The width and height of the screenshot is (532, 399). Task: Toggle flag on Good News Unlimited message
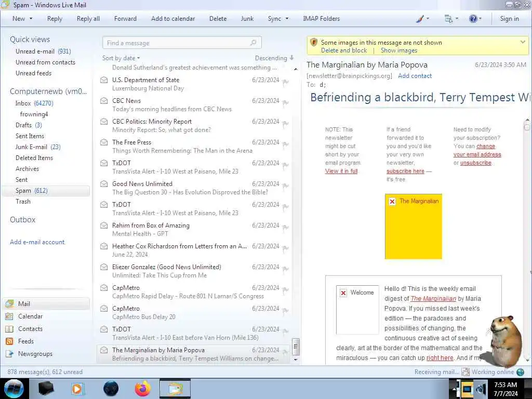pos(285,185)
